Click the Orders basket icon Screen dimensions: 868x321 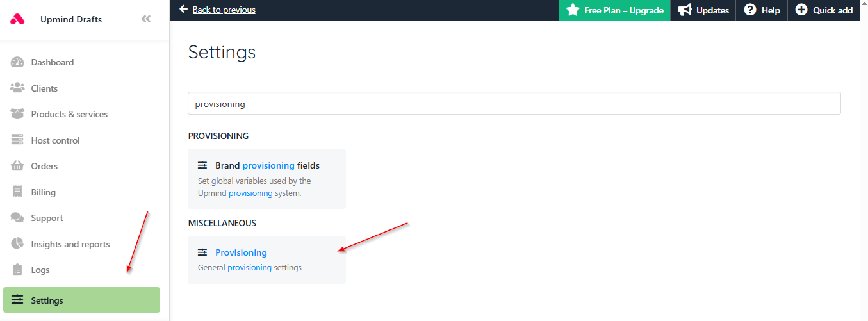pos(17,166)
